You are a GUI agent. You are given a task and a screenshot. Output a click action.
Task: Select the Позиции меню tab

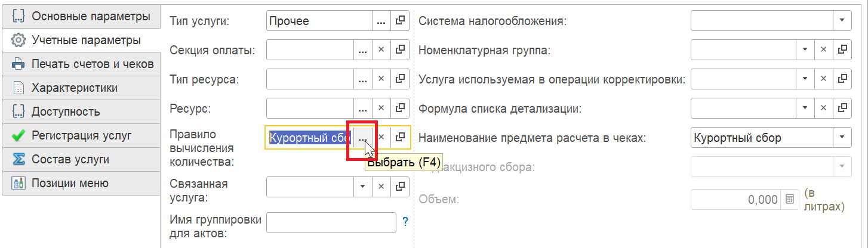(81, 184)
